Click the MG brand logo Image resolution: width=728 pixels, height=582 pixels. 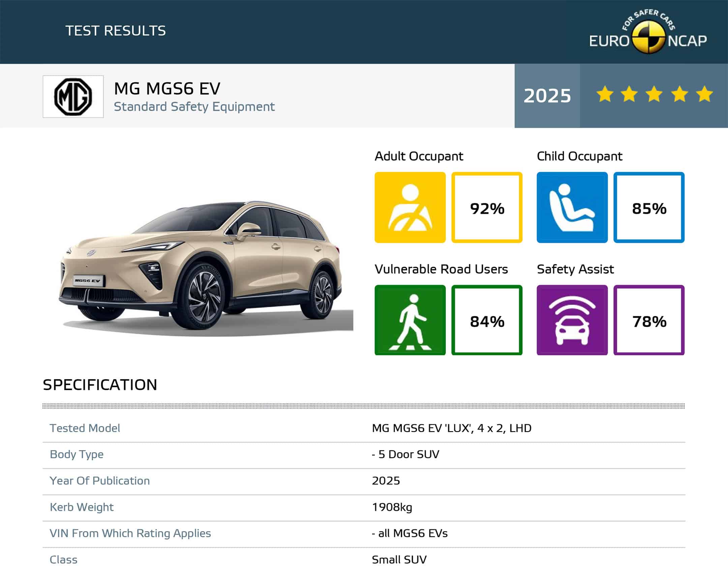73,96
